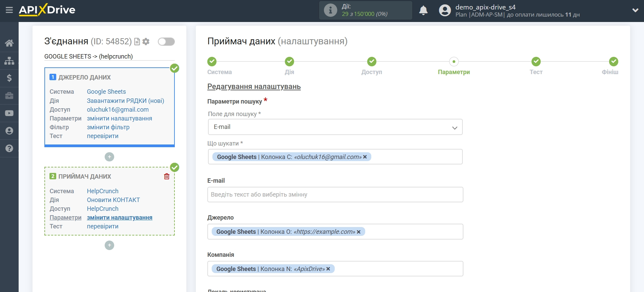This screenshot has height=292, width=644.
Task: Open the home icon in sidebar
Action: click(x=9, y=43)
